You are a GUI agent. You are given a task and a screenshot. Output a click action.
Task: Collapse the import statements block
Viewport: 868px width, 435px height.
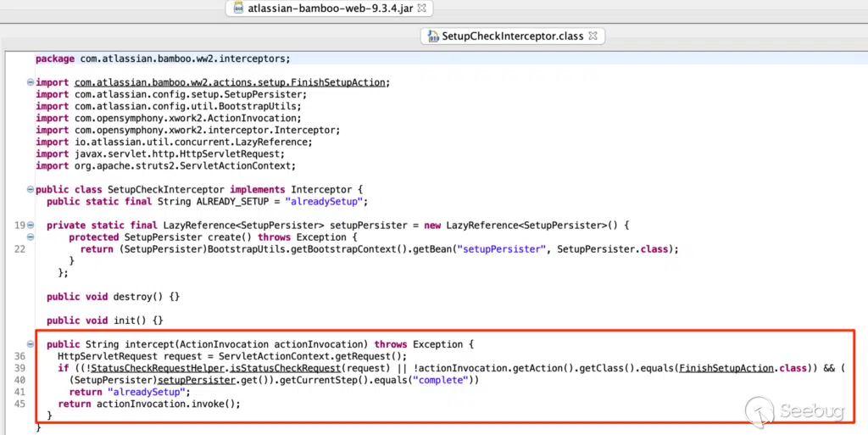(x=31, y=82)
